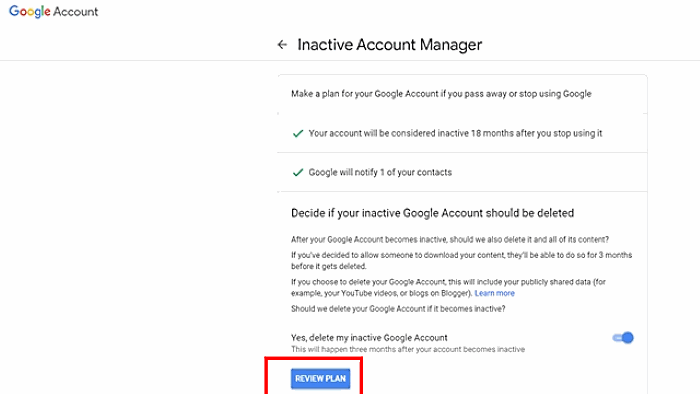Open the Learn more link
This screenshot has width=700, height=394.
(x=494, y=293)
